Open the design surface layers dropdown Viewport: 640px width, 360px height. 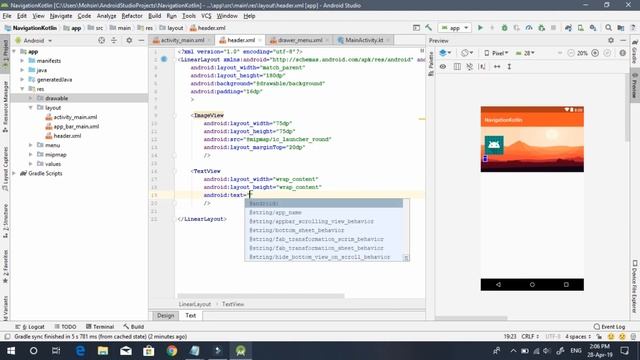[x=445, y=53]
